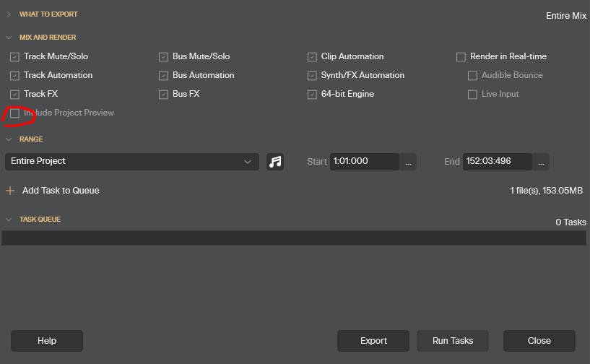The height and width of the screenshot is (364, 590).
Task: Uncheck the 64-bit Engine option
Action: point(312,95)
